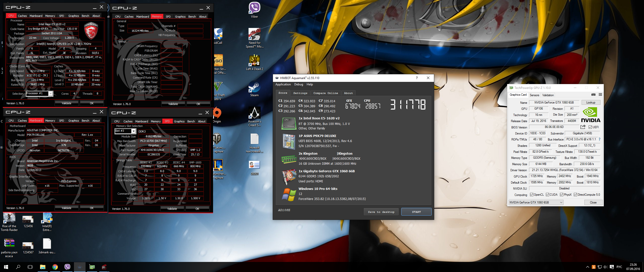Switch to the Sensors tab in GPU-Z
This screenshot has width=644, height=272.
tap(534, 95)
